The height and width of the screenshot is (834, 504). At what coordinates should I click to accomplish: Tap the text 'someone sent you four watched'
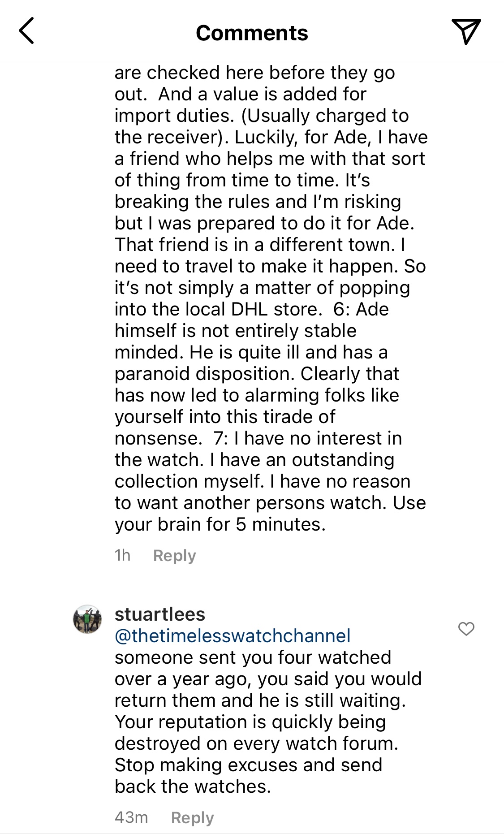pyautogui.click(x=253, y=657)
